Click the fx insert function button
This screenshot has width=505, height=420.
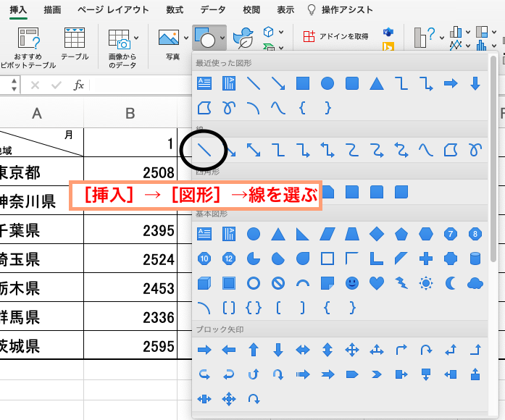78,85
